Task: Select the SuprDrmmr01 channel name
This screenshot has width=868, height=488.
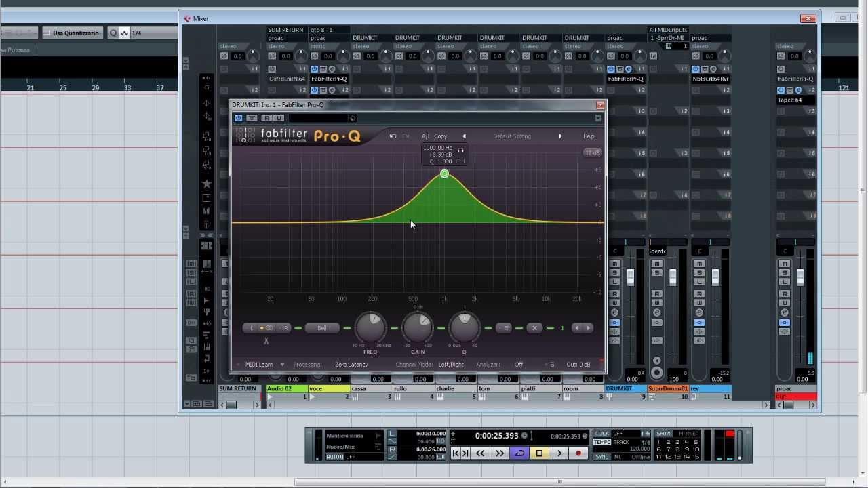Action: (668, 389)
